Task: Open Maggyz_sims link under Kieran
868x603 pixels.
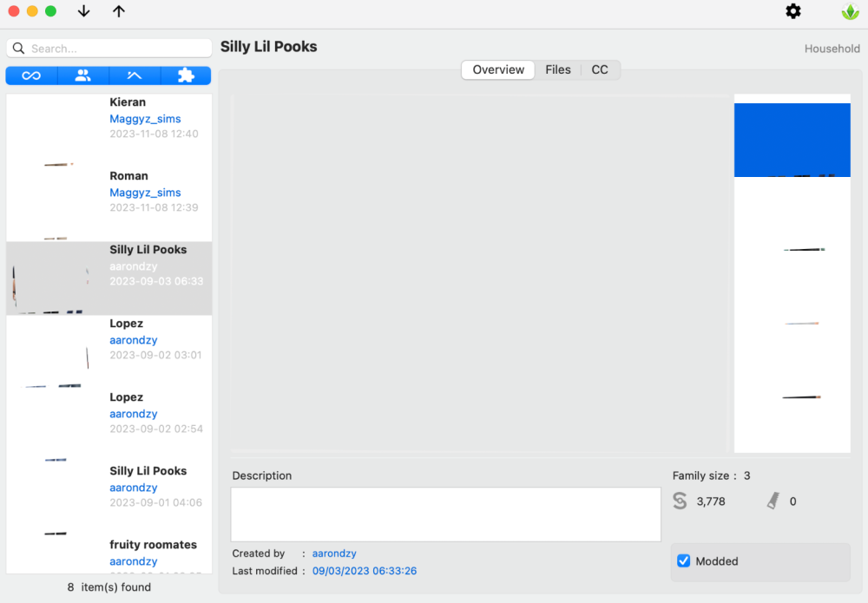Action: (x=145, y=119)
